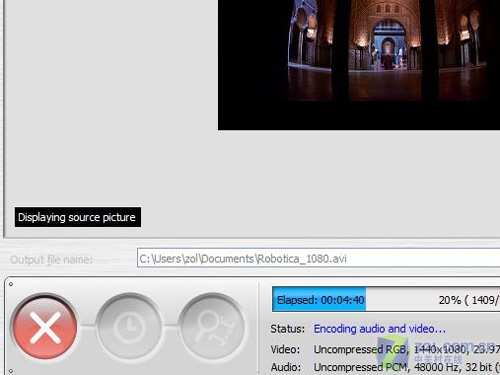The image size is (500, 375).
Task: Click the "20%" progress percentage text
Action: [450, 300]
